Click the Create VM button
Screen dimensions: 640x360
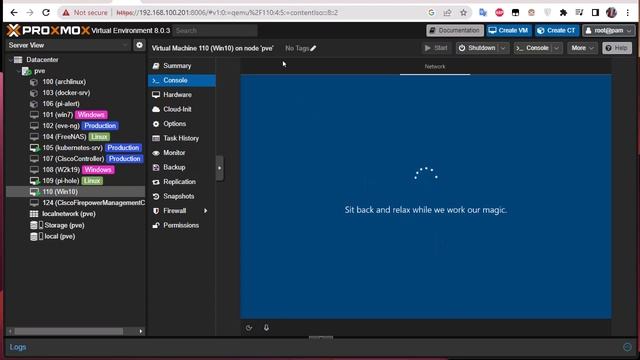coord(508,31)
